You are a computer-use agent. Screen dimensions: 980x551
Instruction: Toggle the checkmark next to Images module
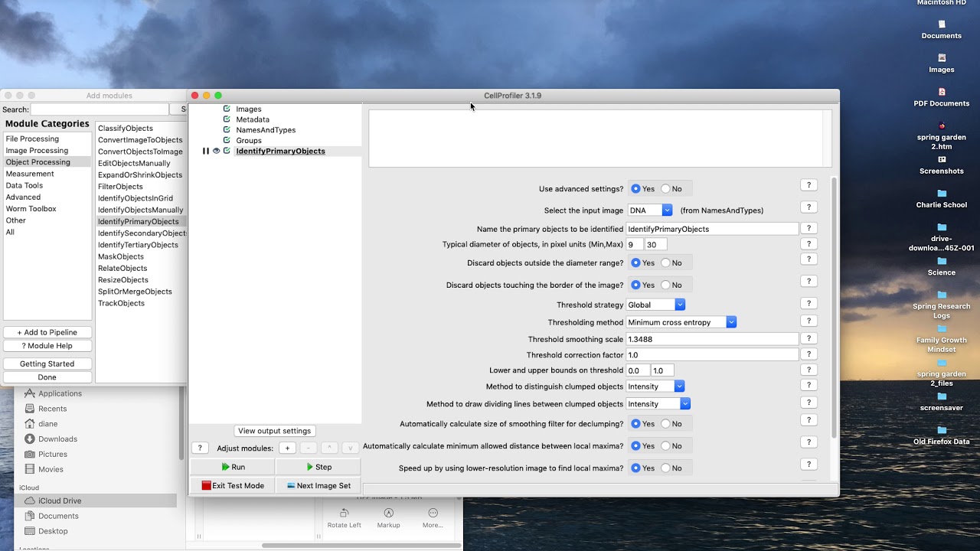point(227,109)
